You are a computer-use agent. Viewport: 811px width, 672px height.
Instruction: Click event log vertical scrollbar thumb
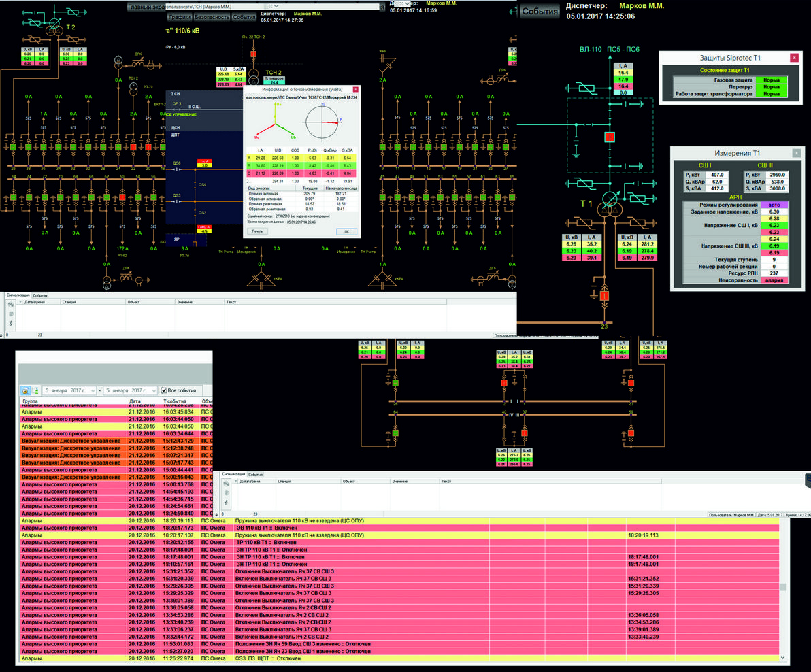(x=782, y=587)
